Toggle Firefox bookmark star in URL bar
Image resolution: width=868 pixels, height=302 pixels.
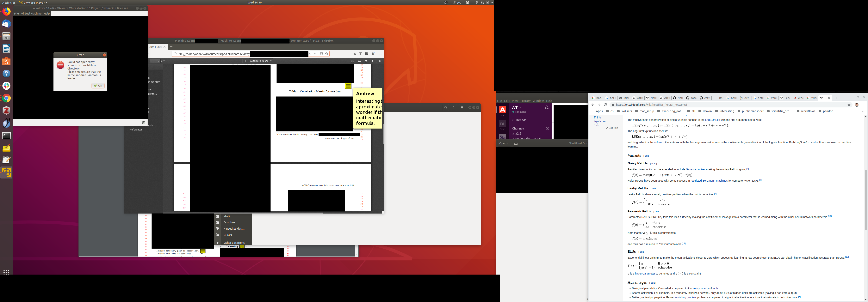point(326,54)
